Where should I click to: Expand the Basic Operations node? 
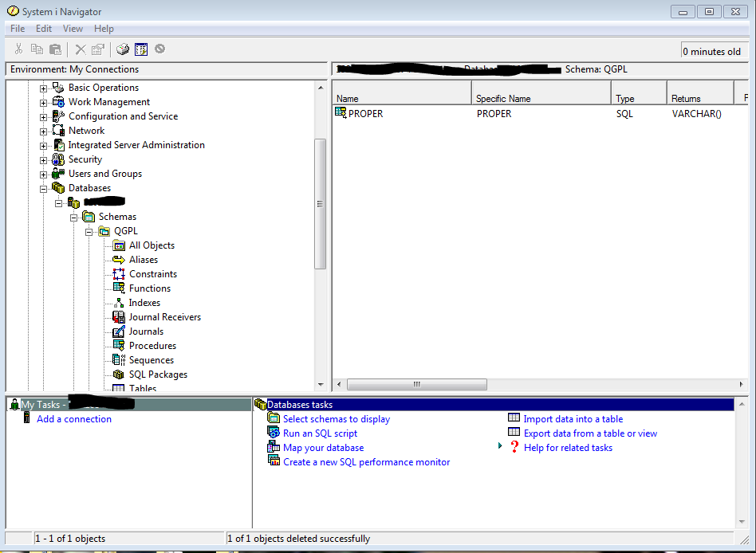43,88
